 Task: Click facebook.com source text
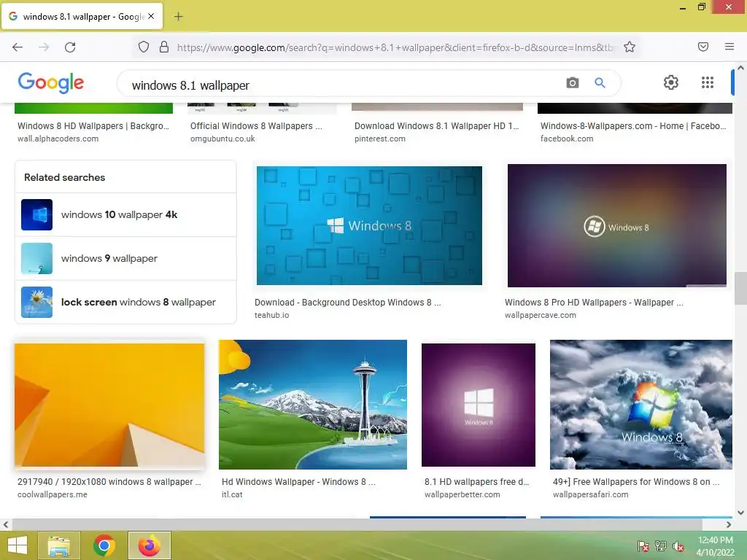coord(567,139)
